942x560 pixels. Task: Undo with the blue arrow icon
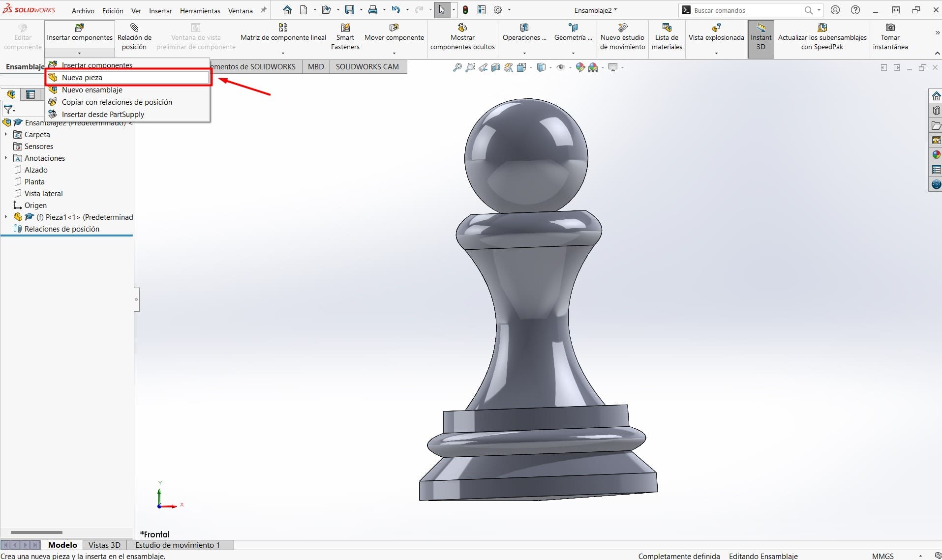coord(395,10)
